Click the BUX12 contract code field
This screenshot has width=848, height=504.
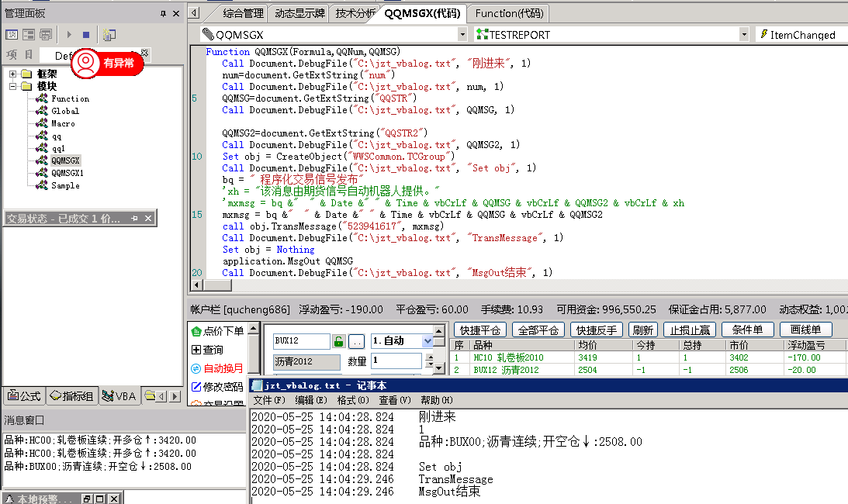tap(302, 340)
